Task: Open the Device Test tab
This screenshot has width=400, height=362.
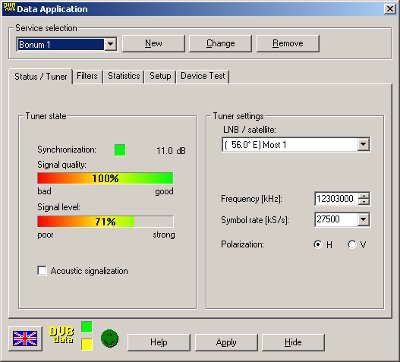Action: tap(203, 76)
